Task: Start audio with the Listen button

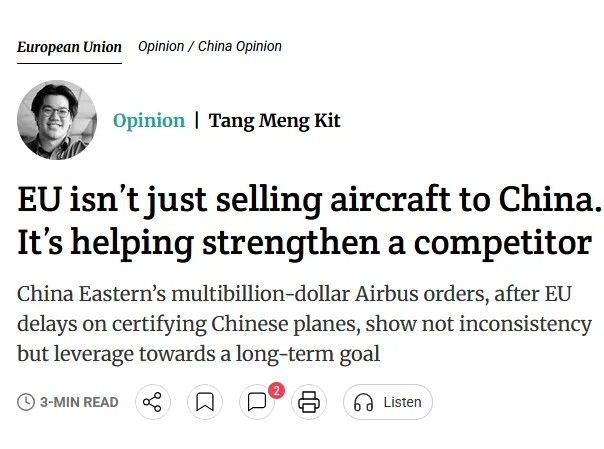Action: [388, 402]
